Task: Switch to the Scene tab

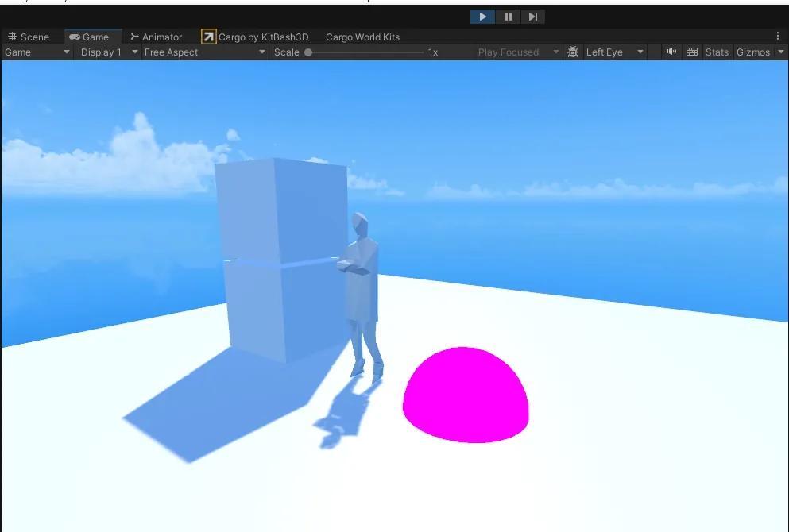Action: (x=29, y=37)
